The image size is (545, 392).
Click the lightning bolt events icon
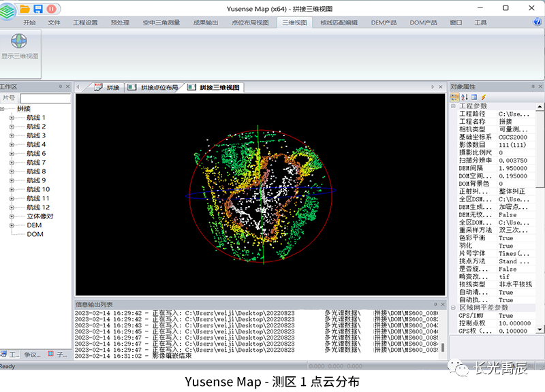pos(483,97)
